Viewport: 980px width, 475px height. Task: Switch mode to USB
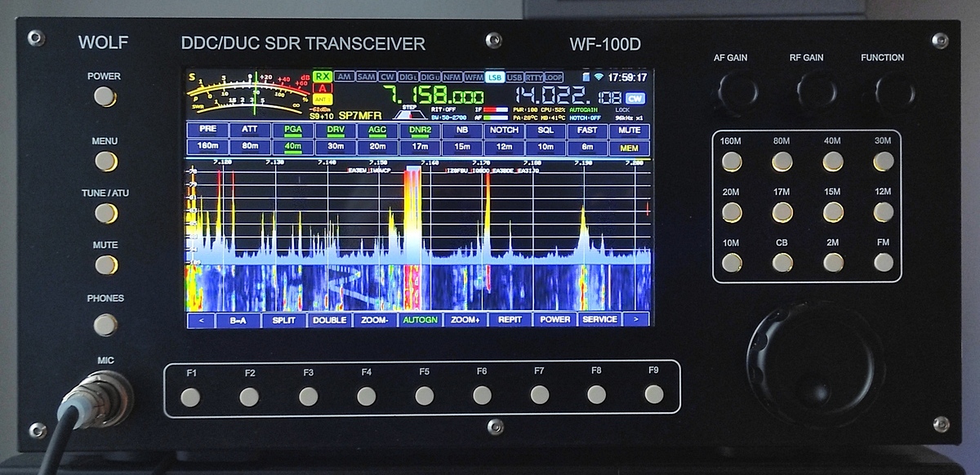514,77
